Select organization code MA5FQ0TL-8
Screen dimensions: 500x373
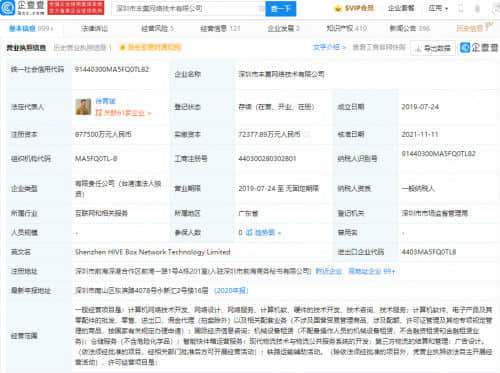[96, 159]
